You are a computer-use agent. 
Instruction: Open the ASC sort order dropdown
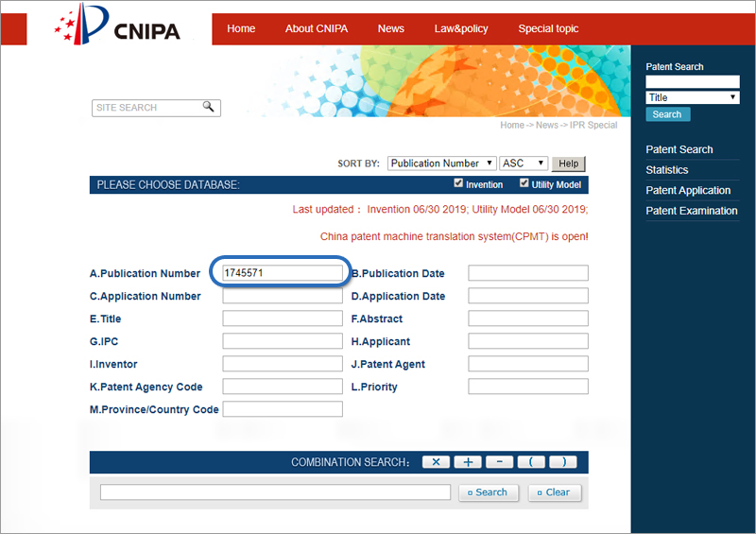click(524, 164)
